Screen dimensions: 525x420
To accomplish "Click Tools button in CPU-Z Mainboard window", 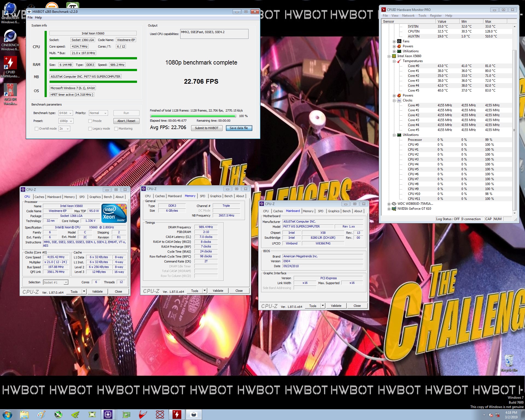I will [x=313, y=306].
